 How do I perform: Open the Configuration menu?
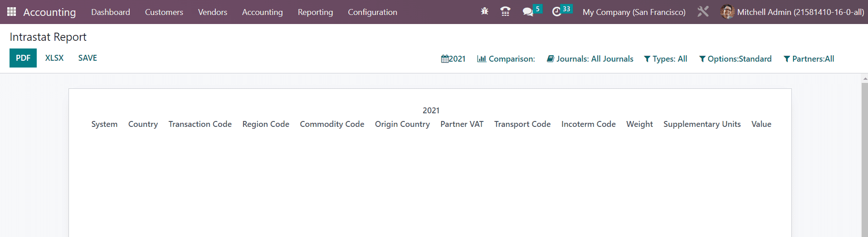tap(372, 12)
